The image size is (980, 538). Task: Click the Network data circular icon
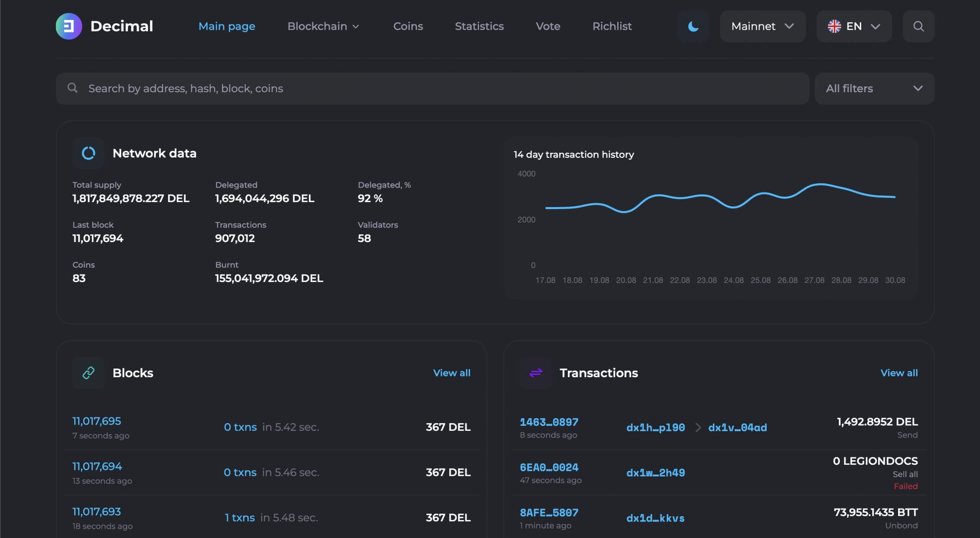click(x=88, y=153)
